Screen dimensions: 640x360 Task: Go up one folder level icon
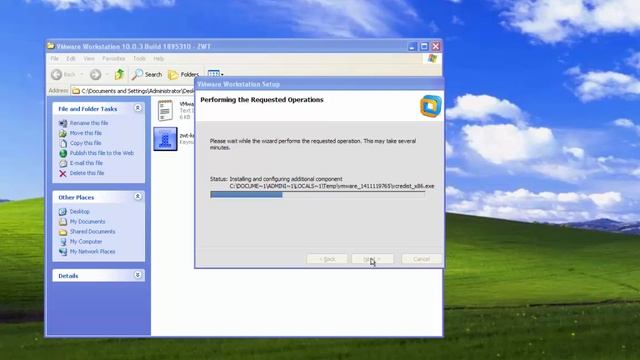[119, 74]
